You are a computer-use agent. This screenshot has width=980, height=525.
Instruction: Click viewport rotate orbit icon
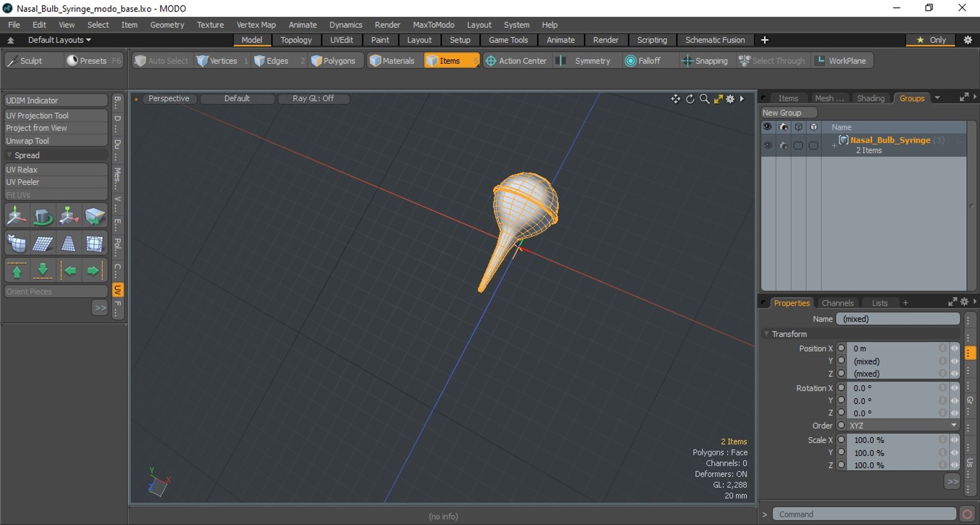690,99
